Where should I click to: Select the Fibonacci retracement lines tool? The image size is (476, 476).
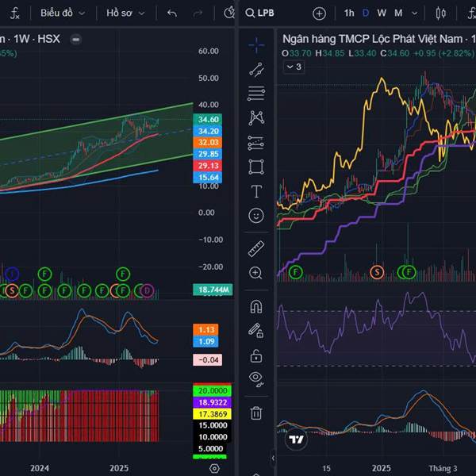click(x=256, y=94)
